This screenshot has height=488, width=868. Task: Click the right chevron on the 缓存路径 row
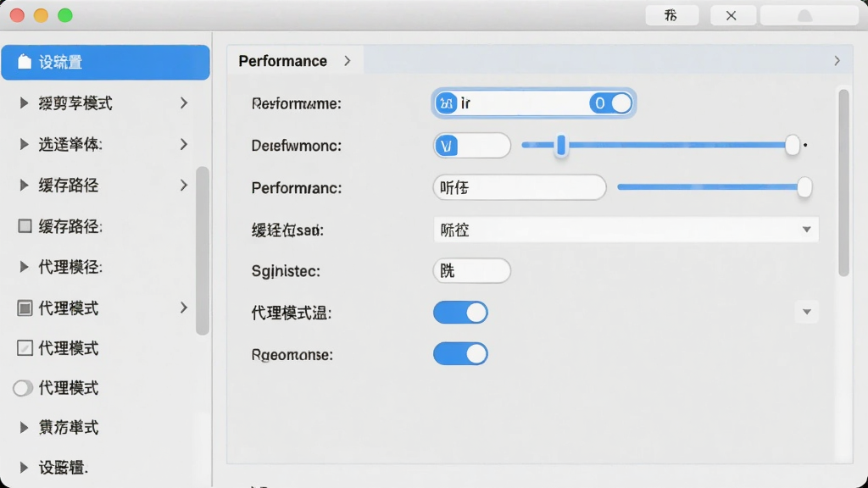click(x=184, y=185)
